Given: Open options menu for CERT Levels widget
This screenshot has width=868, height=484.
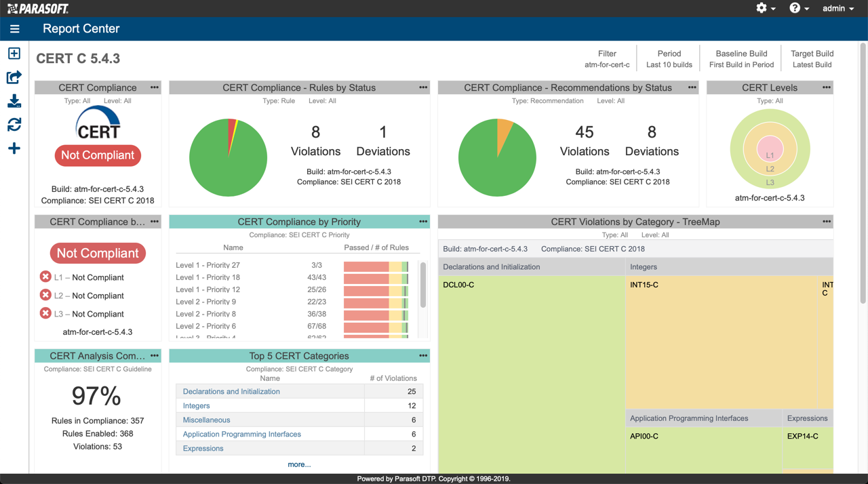Looking at the screenshot, I should click(827, 87).
